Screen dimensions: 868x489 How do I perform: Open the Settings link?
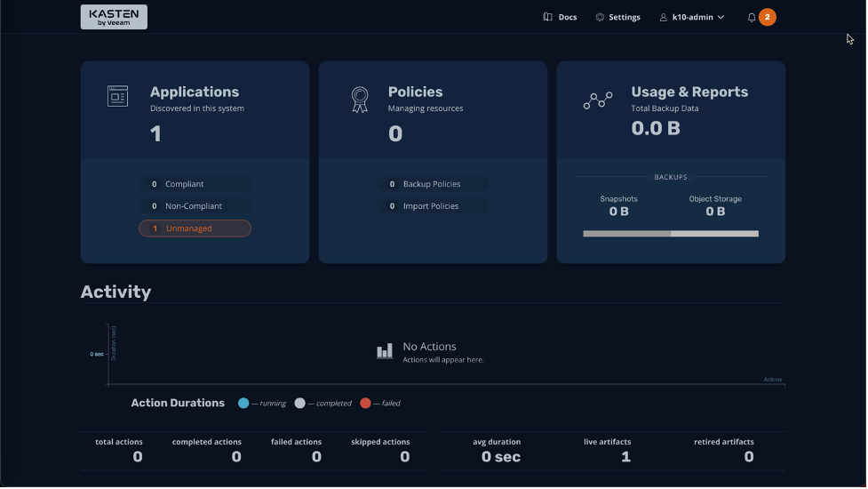[625, 17]
